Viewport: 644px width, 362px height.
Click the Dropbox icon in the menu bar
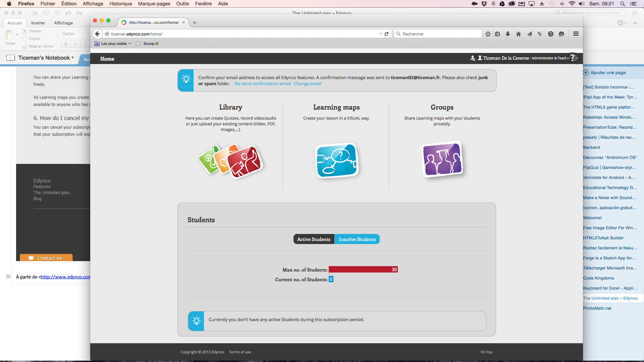[x=484, y=4]
